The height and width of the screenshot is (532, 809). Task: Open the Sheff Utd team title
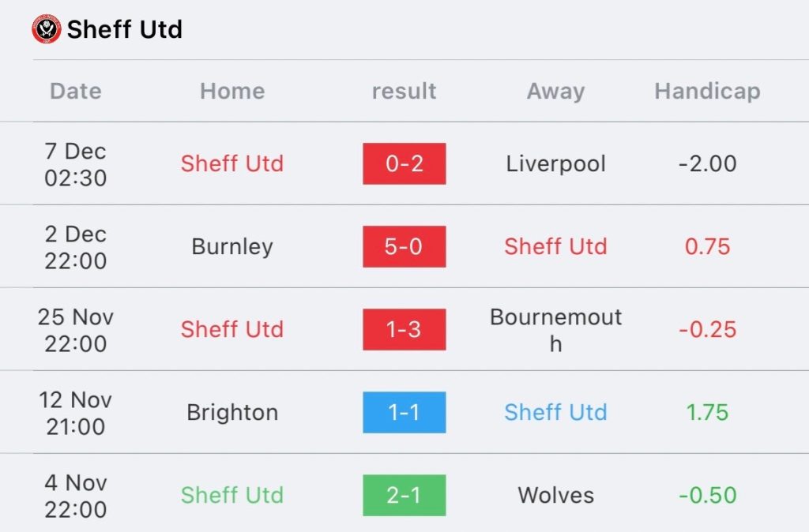tap(125, 29)
